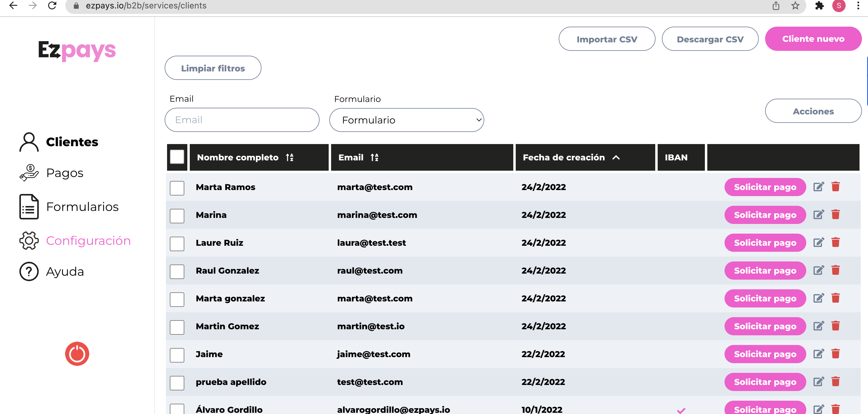
Task: Focus the Email filter input field
Action: tap(242, 120)
